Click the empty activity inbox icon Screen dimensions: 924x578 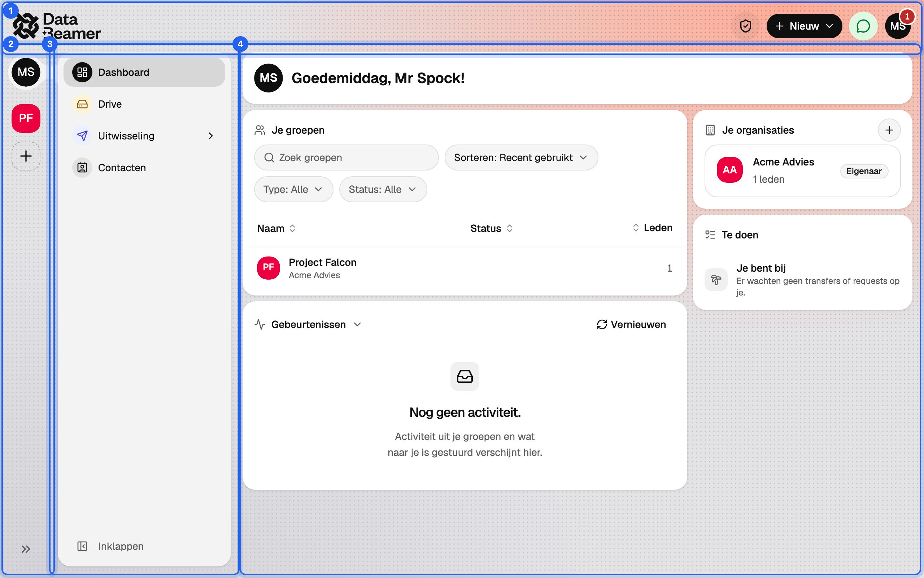pos(465,376)
